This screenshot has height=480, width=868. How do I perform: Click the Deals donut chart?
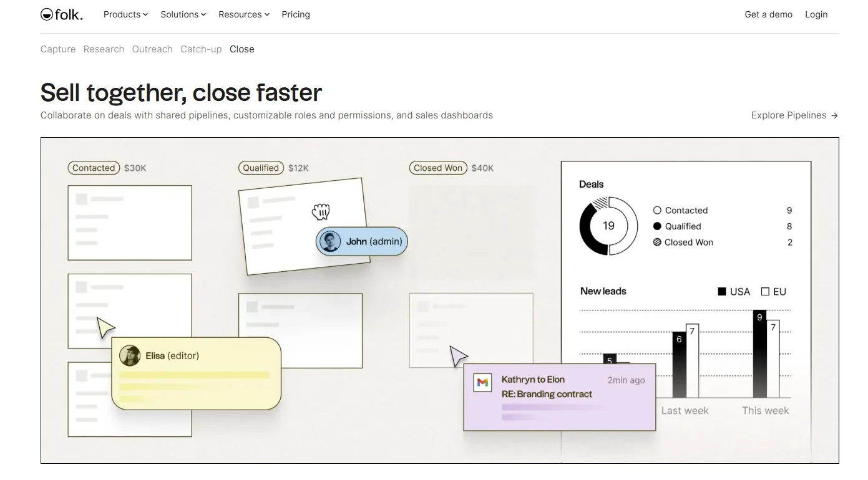coord(608,226)
